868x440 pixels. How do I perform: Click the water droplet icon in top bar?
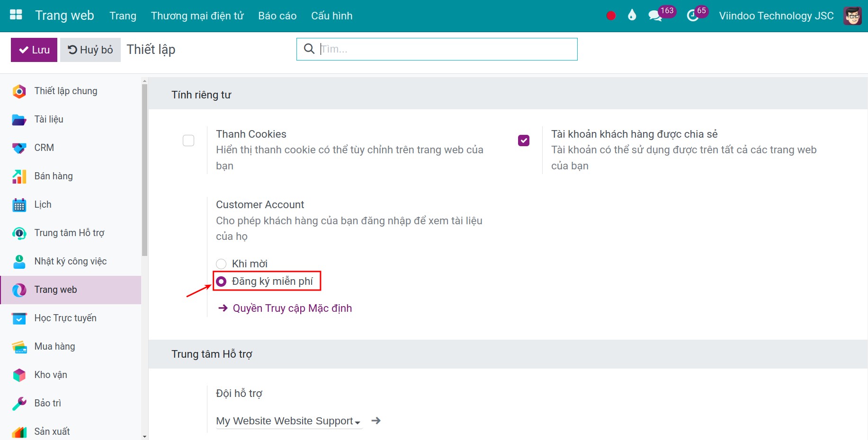[632, 15]
